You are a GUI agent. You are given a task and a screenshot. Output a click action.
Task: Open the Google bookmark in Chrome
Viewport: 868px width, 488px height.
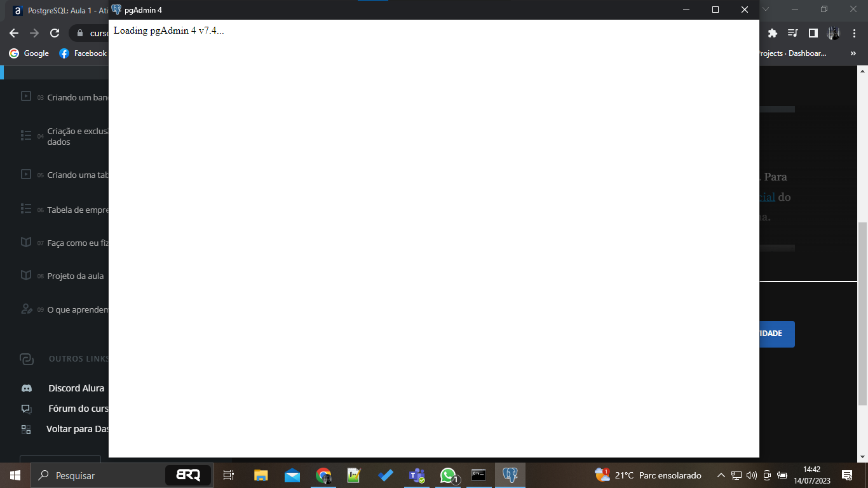(x=29, y=53)
